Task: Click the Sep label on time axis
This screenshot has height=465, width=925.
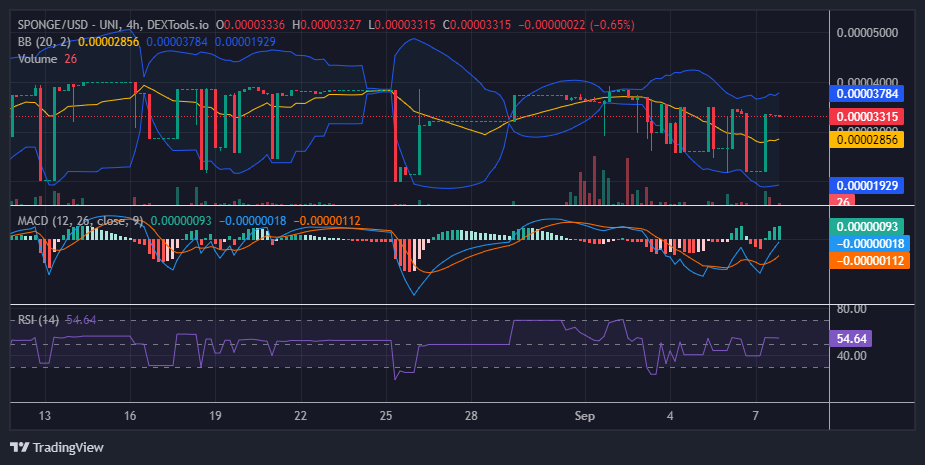Action: [x=585, y=415]
